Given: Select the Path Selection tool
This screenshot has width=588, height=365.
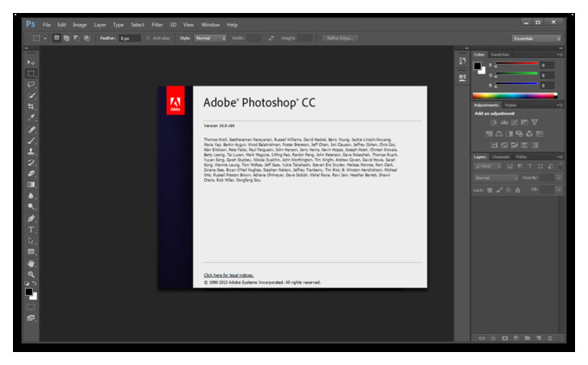Looking at the screenshot, I should (31, 240).
